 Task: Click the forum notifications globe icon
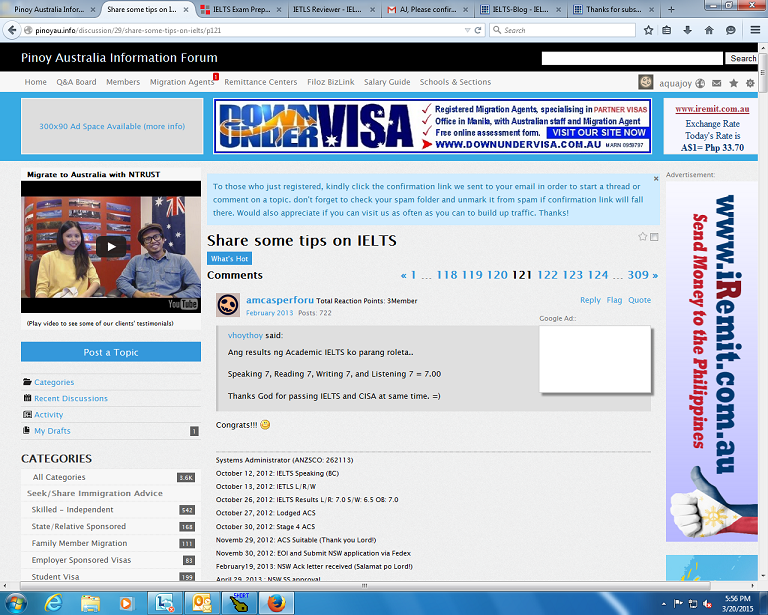point(700,83)
